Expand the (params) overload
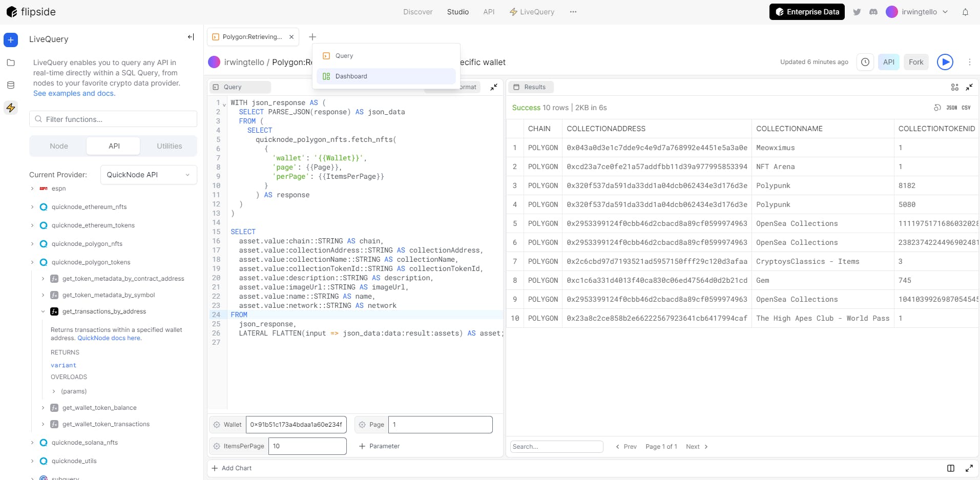 [x=54, y=391]
